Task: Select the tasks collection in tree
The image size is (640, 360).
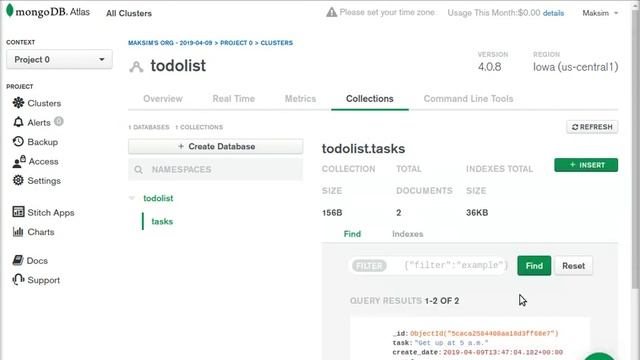Action: tap(162, 221)
